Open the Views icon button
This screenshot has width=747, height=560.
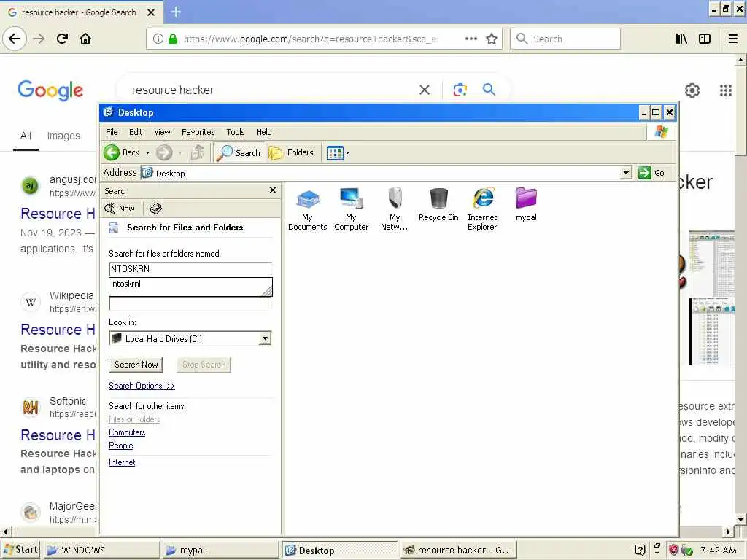pos(335,152)
